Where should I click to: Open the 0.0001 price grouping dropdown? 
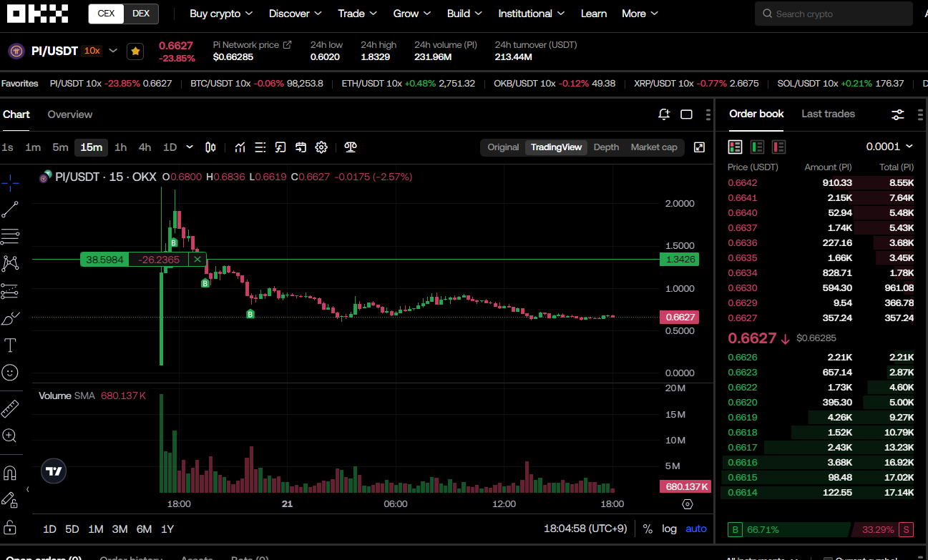(889, 147)
